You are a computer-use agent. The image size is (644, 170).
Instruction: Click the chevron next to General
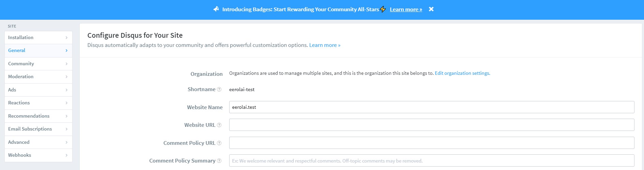(x=66, y=51)
